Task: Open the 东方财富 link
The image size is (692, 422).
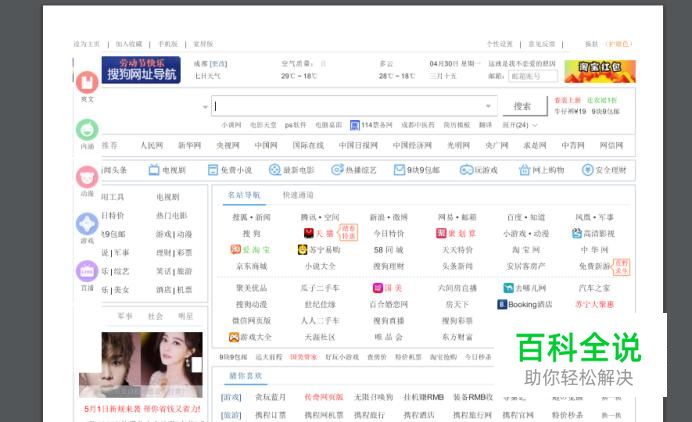Action: [457, 337]
